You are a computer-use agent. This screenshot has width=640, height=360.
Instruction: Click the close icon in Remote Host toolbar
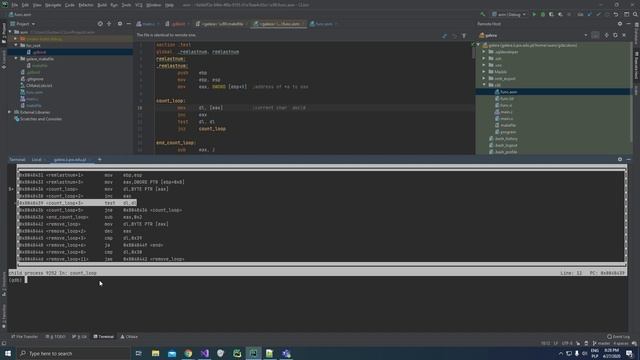(x=624, y=36)
